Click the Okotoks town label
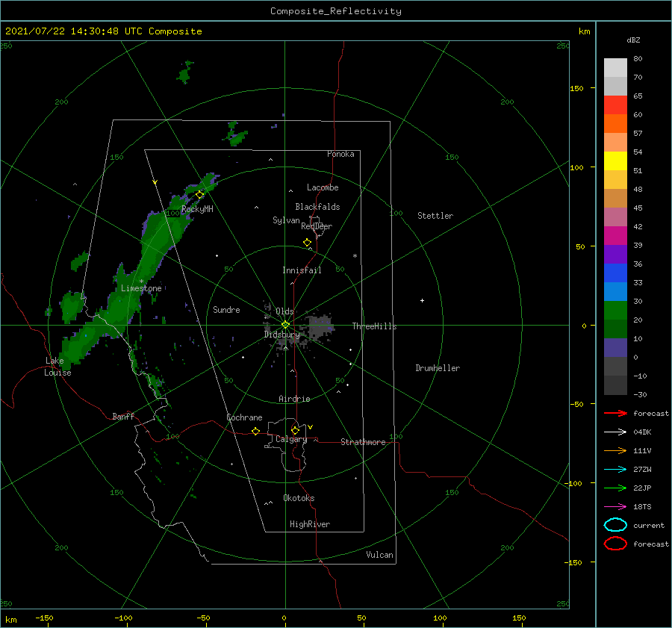 299,498
